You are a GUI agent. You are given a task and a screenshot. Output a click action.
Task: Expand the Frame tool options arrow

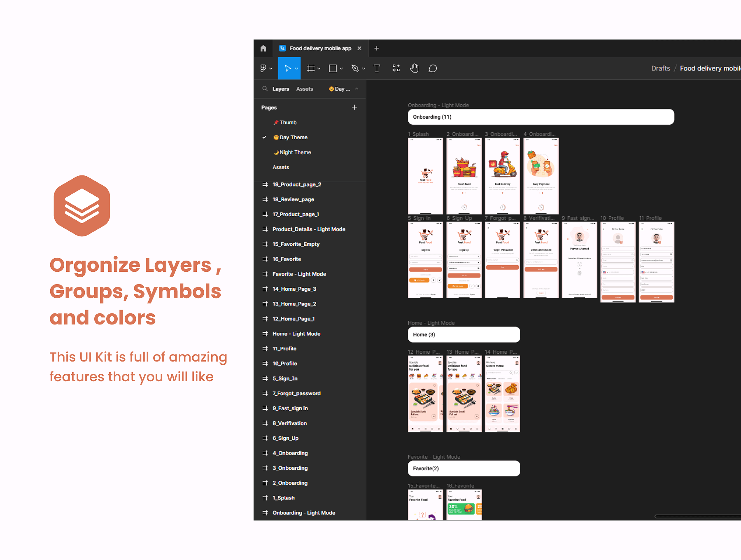click(x=319, y=69)
